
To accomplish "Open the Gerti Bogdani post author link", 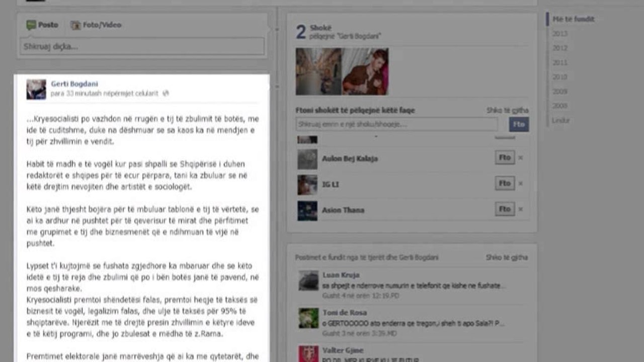I will pos(74,84).
